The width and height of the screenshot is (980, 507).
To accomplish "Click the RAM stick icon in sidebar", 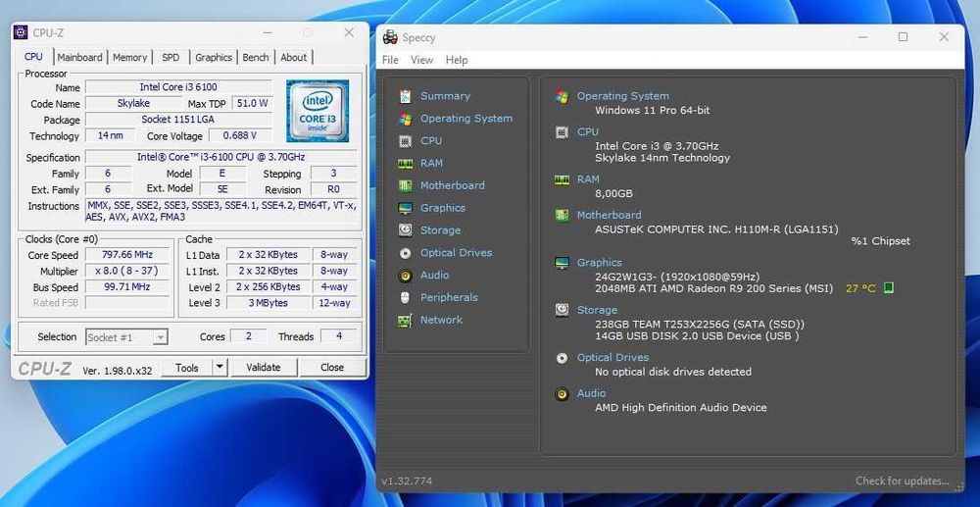I will pyautogui.click(x=405, y=163).
